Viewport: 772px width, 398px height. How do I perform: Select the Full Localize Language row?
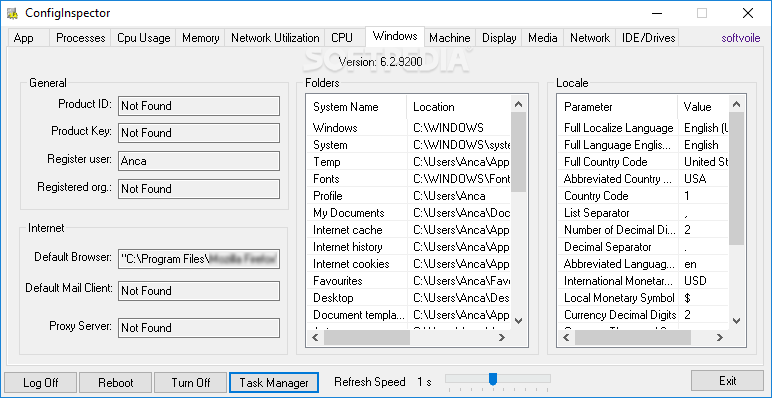(x=643, y=128)
